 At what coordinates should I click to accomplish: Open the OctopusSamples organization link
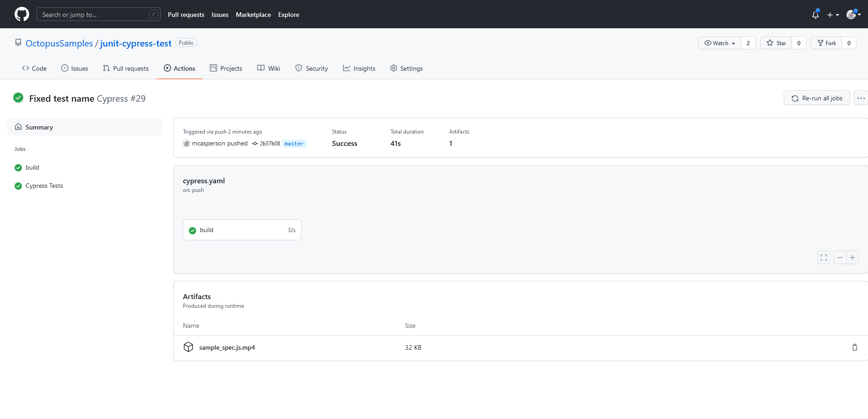click(59, 43)
